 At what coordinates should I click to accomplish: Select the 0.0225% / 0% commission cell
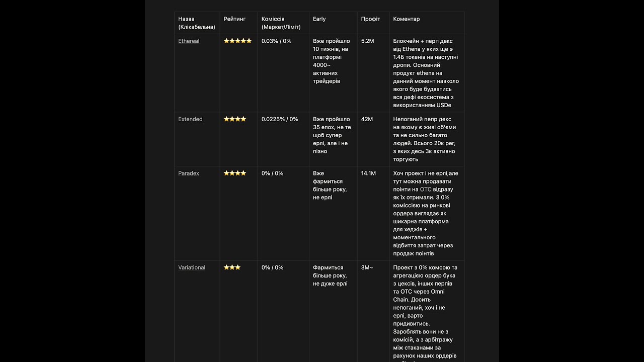tap(280, 120)
